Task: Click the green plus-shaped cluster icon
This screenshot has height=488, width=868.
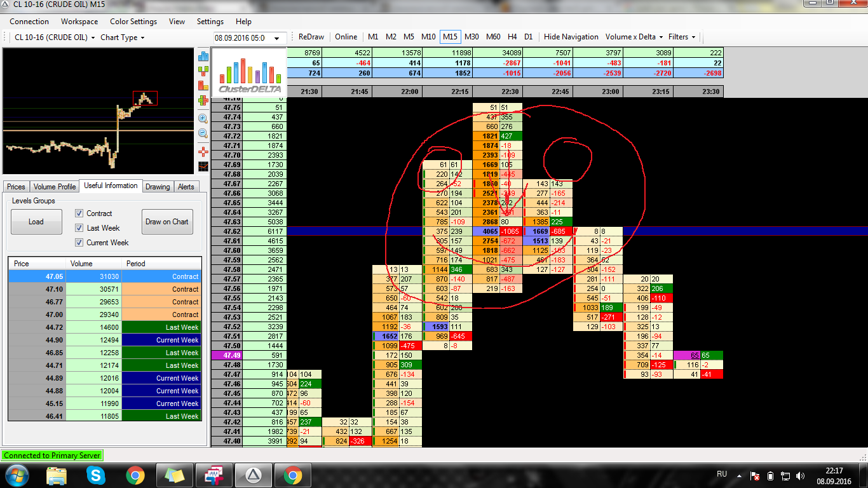Action: tap(203, 100)
